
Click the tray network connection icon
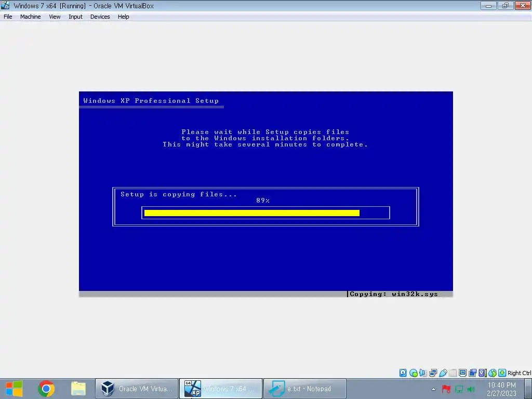[459, 389]
